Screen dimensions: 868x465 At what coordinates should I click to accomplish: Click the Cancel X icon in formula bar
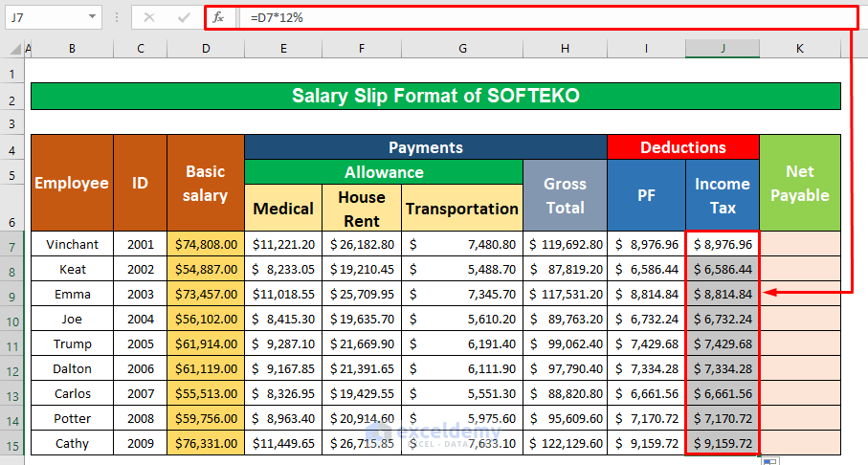click(x=149, y=17)
